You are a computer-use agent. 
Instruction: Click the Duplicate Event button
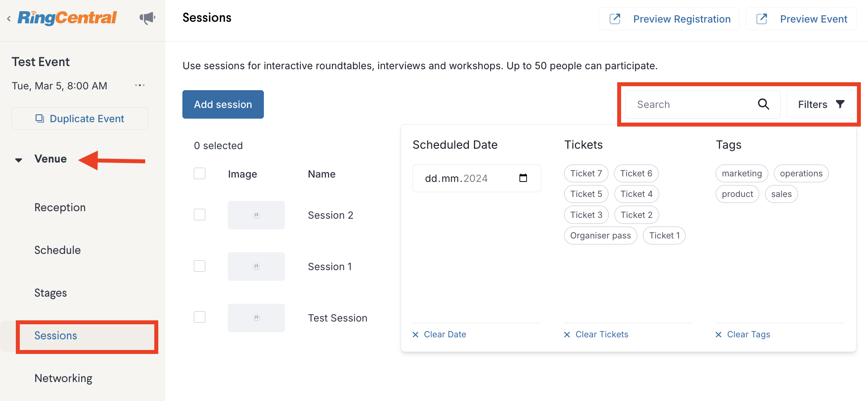coord(80,119)
